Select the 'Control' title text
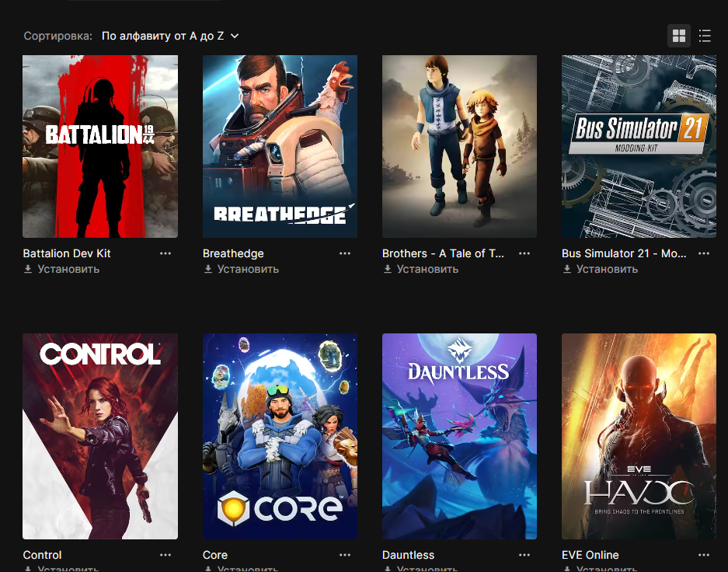 [42, 555]
